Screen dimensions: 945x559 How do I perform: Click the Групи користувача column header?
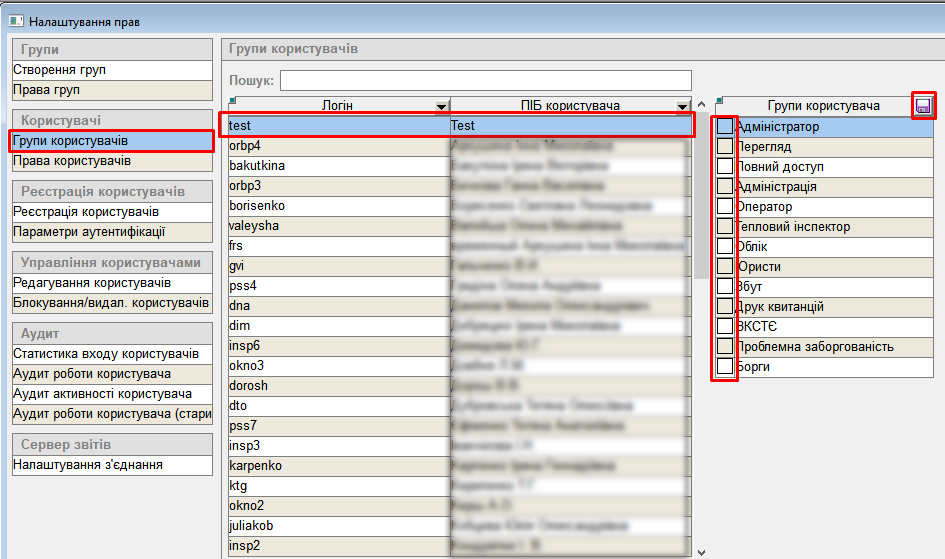coord(822,106)
